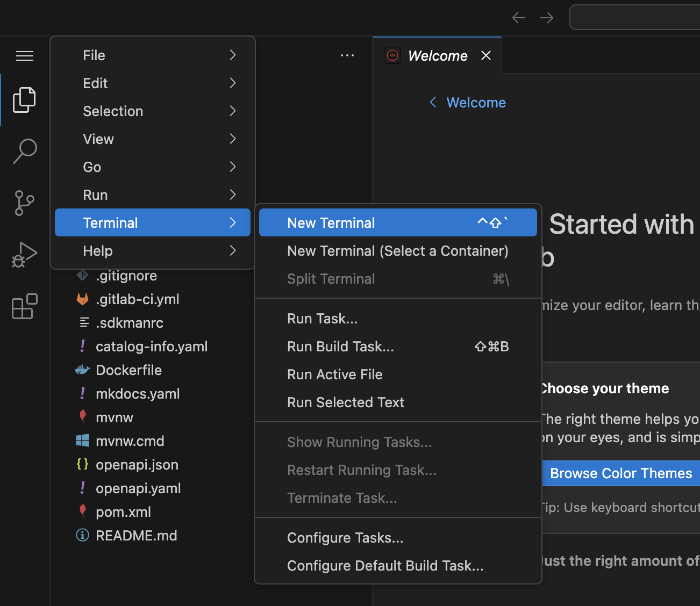Close the Welcome tab
This screenshot has width=700, height=606.
486,56
